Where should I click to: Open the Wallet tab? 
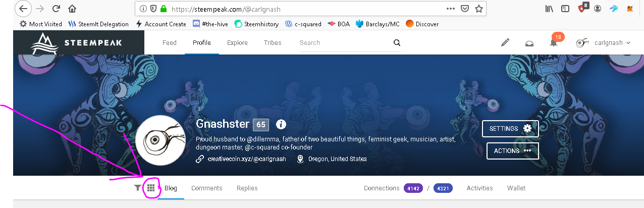click(x=516, y=188)
